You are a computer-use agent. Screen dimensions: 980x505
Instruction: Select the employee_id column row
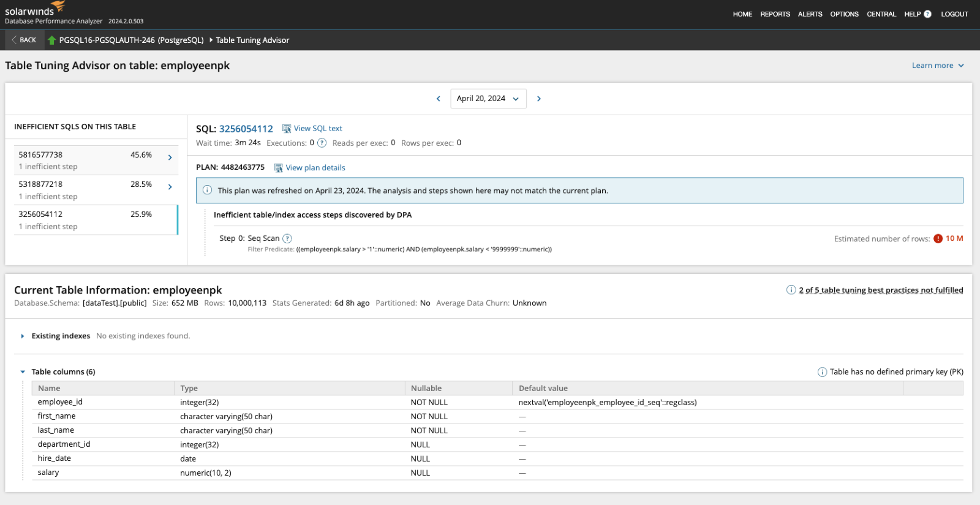pyautogui.click(x=497, y=403)
